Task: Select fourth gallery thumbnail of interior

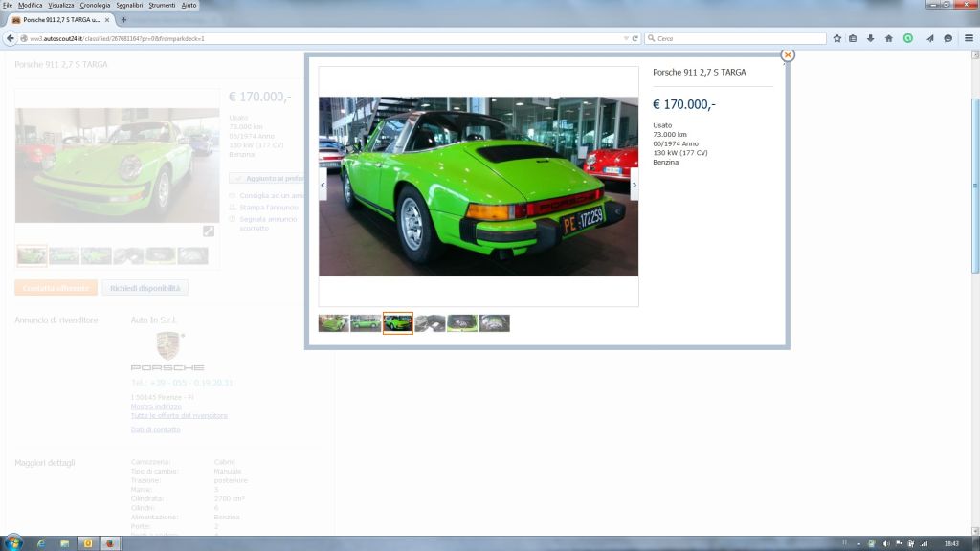Action: point(430,323)
